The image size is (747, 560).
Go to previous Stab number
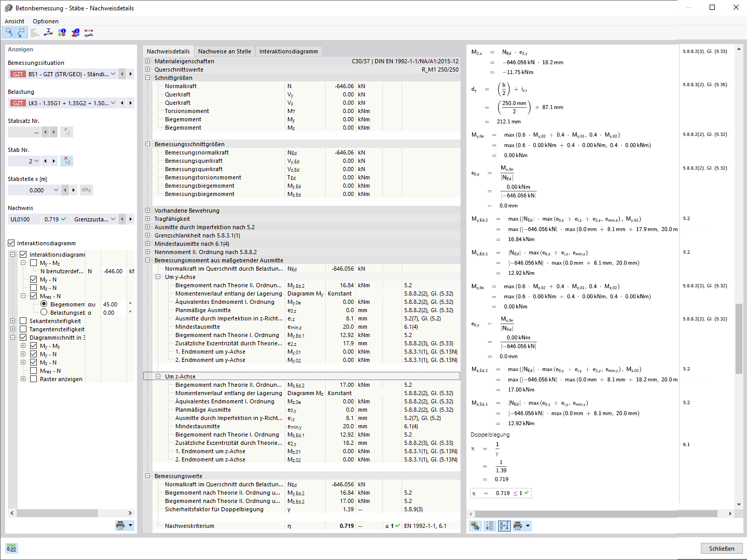pos(45,161)
